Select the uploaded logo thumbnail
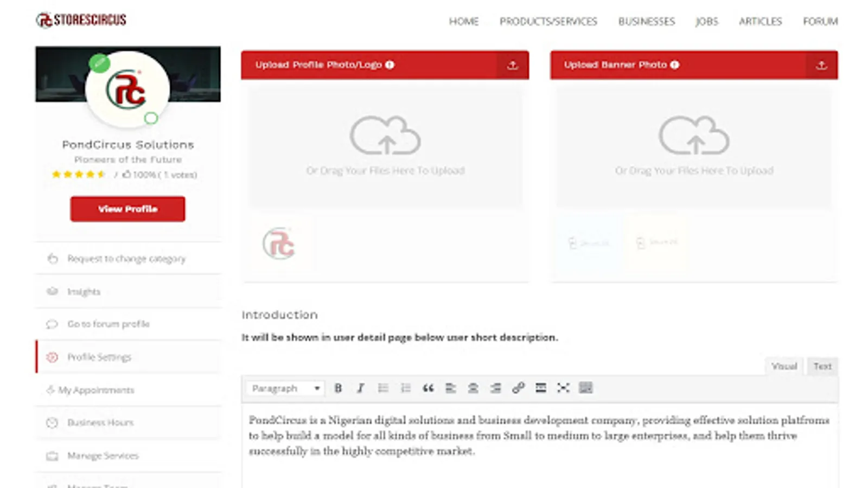 point(279,243)
